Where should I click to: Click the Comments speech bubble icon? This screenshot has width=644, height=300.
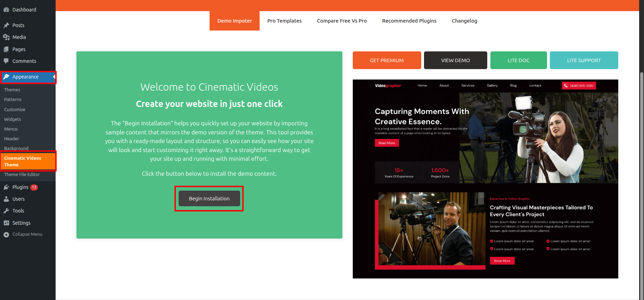6,61
